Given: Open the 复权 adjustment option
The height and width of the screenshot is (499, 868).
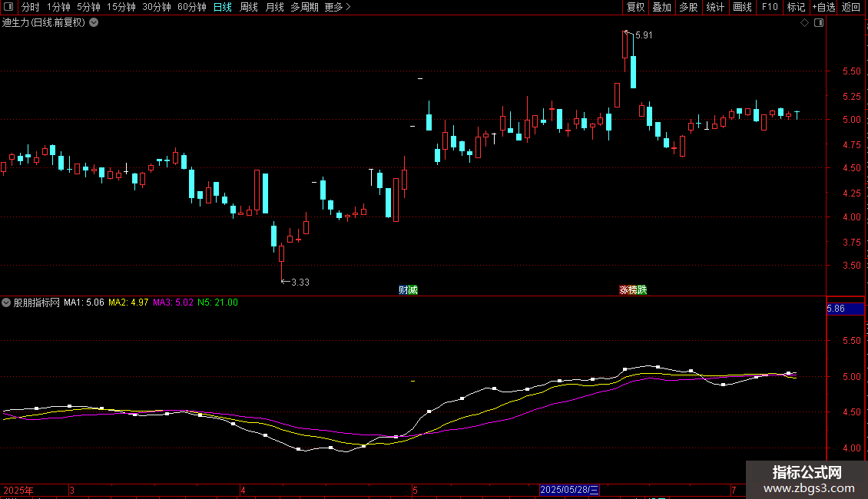Looking at the screenshot, I should [635, 7].
